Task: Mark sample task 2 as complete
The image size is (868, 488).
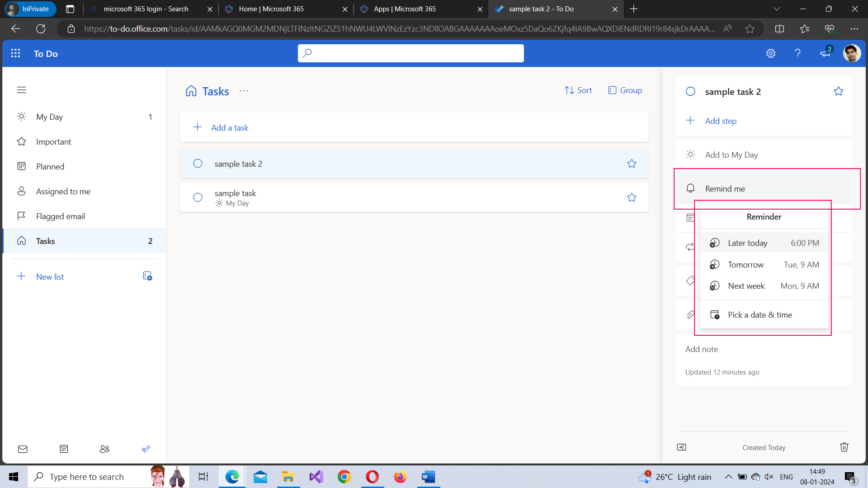Action: [198, 164]
